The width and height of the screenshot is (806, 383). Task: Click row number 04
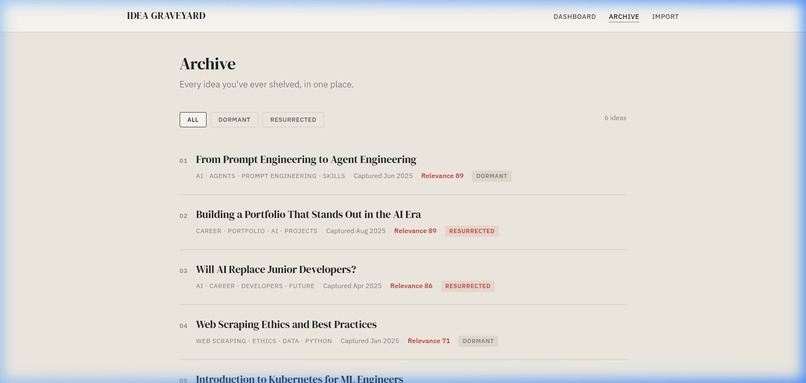click(x=184, y=326)
